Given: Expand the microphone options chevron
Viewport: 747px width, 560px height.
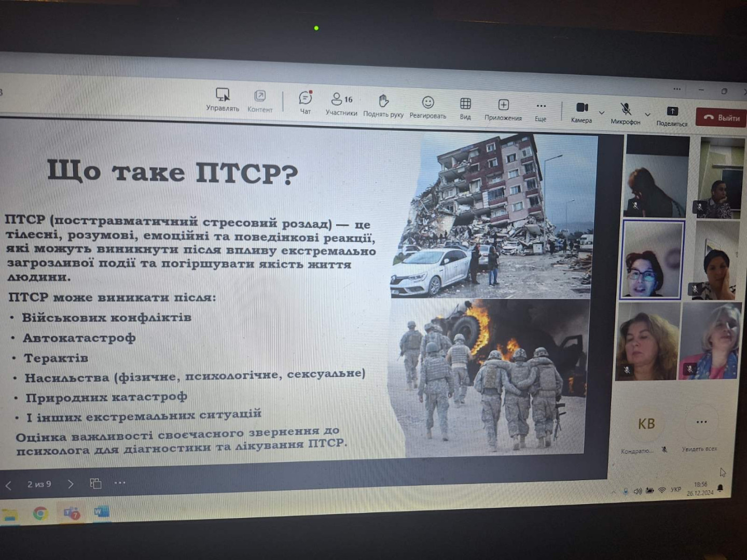Looking at the screenshot, I should (x=647, y=115).
